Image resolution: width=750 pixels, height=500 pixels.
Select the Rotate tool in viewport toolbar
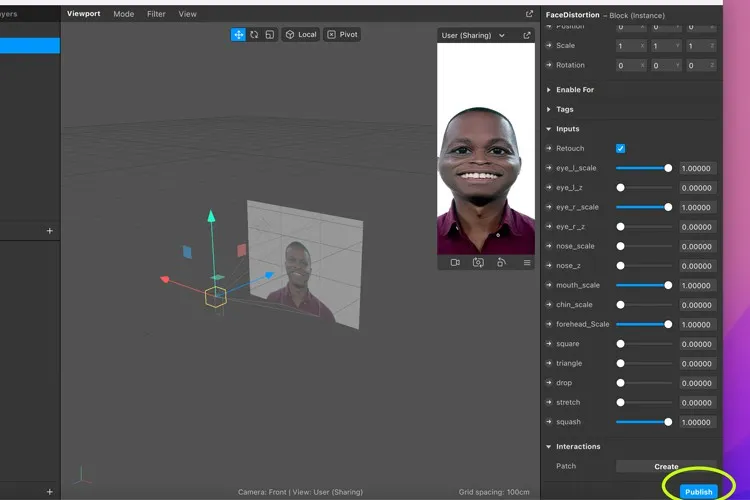(254, 34)
